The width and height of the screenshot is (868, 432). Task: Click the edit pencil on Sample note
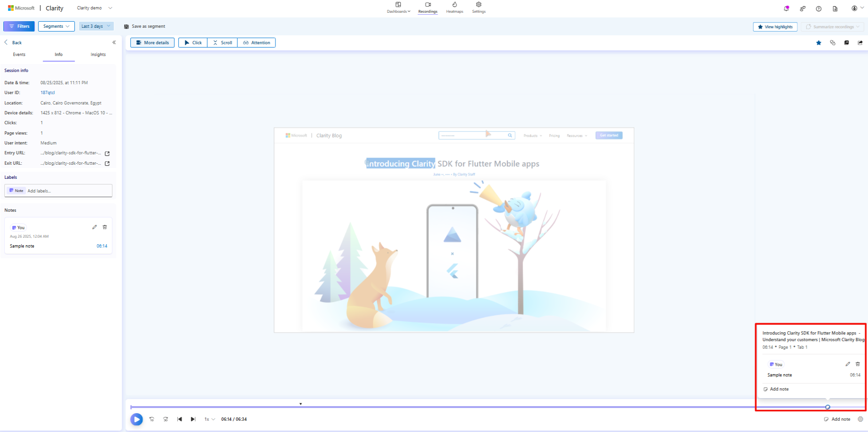click(95, 227)
